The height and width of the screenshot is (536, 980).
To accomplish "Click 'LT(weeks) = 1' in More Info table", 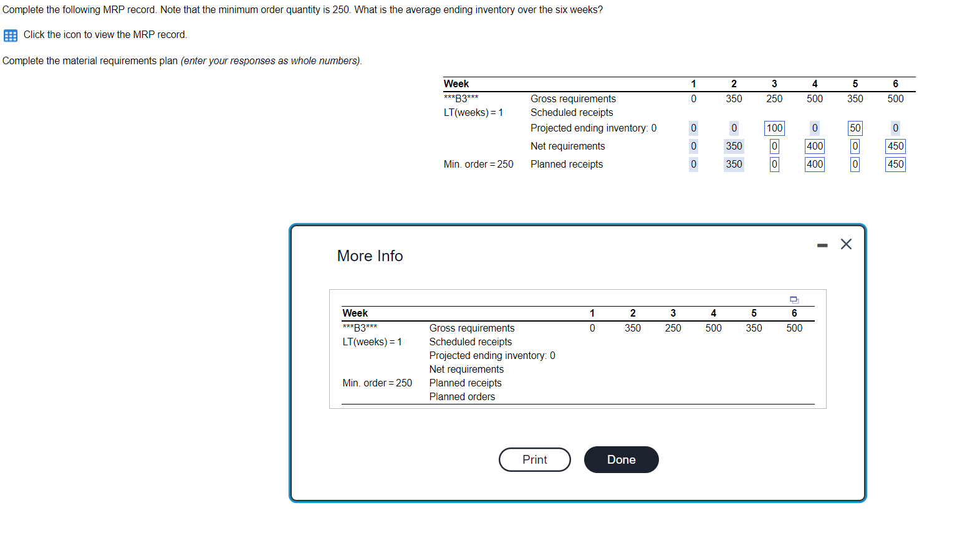I will pyautogui.click(x=372, y=342).
